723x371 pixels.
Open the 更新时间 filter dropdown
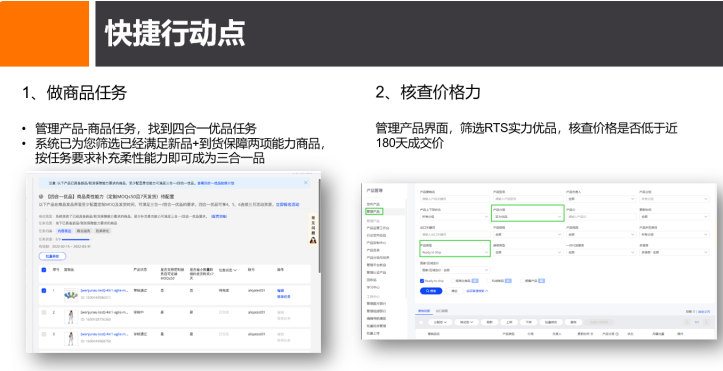[674, 217]
